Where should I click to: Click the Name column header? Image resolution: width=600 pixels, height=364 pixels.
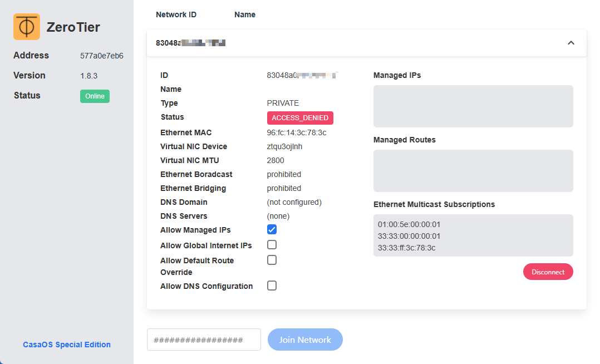(245, 14)
